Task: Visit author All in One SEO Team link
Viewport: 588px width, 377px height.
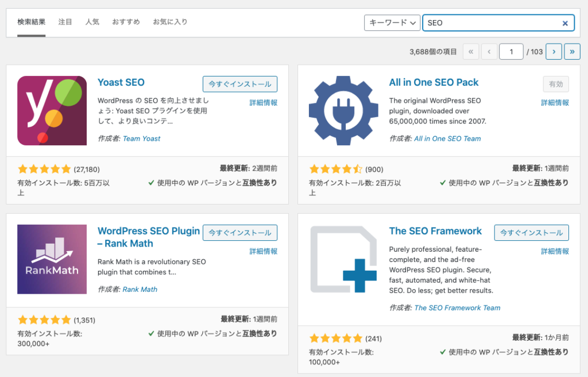Action: (447, 139)
